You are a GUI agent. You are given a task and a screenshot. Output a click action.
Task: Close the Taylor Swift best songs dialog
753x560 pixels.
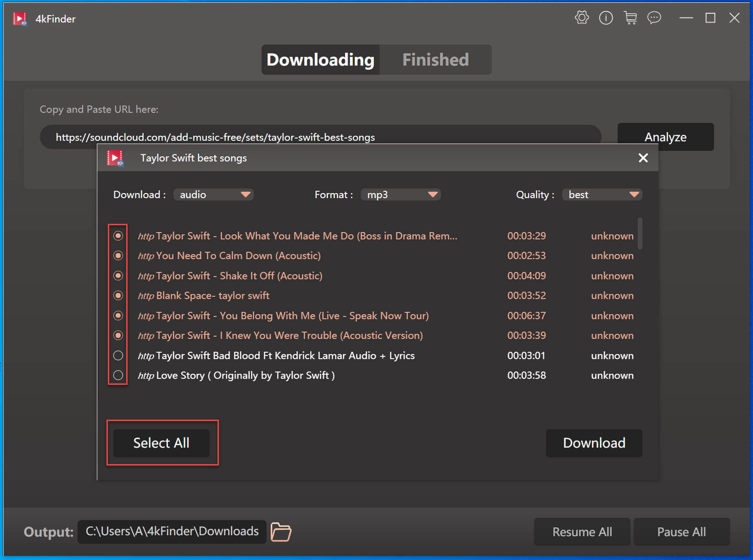point(643,158)
